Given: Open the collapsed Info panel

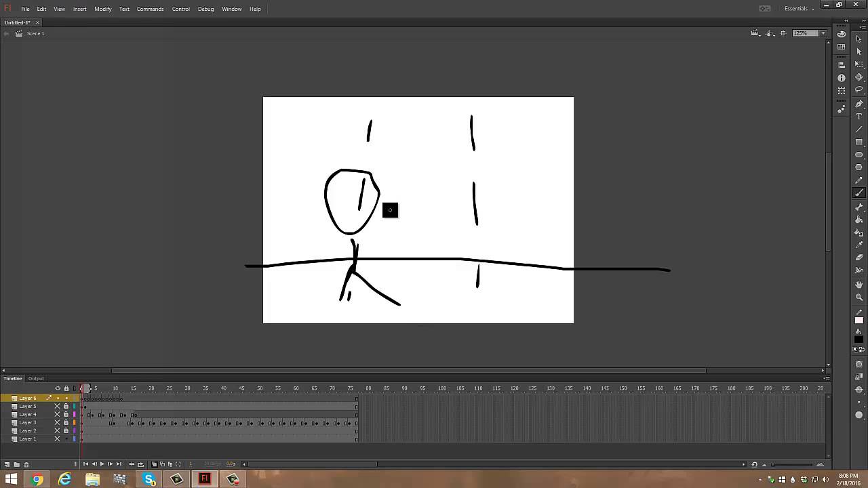Looking at the screenshot, I should coord(842,78).
